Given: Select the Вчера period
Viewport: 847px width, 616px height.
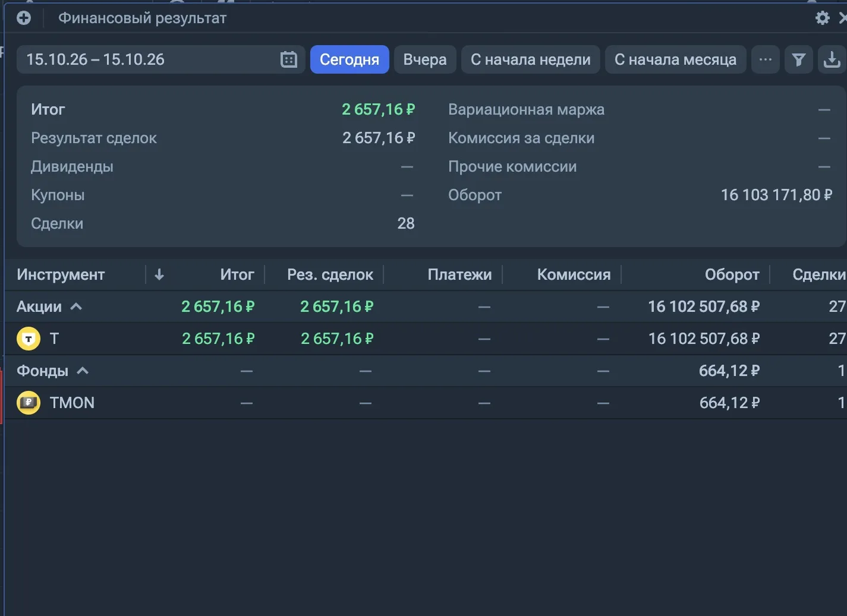Looking at the screenshot, I should (x=425, y=59).
